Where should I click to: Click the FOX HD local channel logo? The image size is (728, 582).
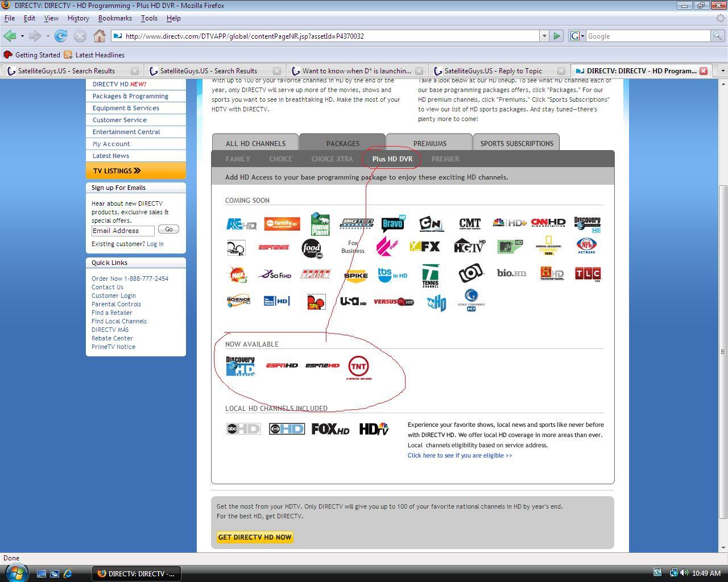pos(330,429)
